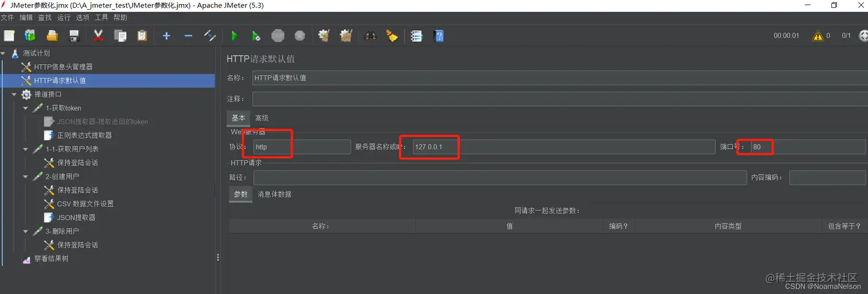The height and width of the screenshot is (294, 868).
Task: Open the Function Helper list icon
Action: [x=417, y=36]
